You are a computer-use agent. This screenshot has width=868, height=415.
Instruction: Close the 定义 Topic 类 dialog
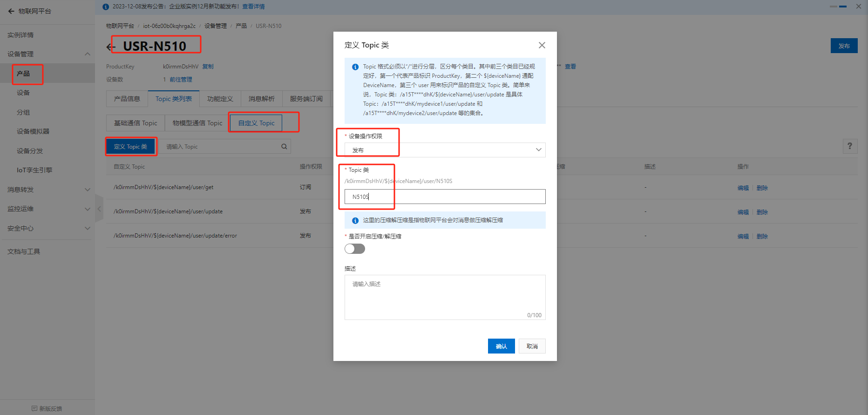(542, 45)
